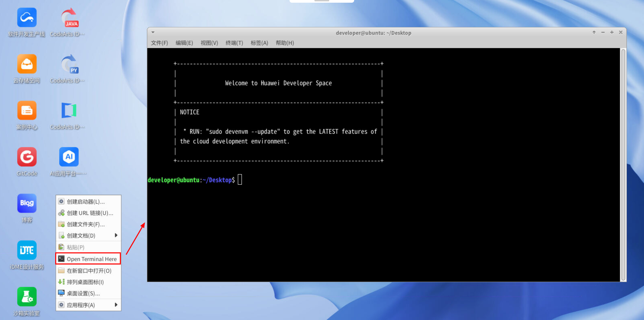Open the blue-green CodeArts IDE desktop icon

tap(69, 110)
